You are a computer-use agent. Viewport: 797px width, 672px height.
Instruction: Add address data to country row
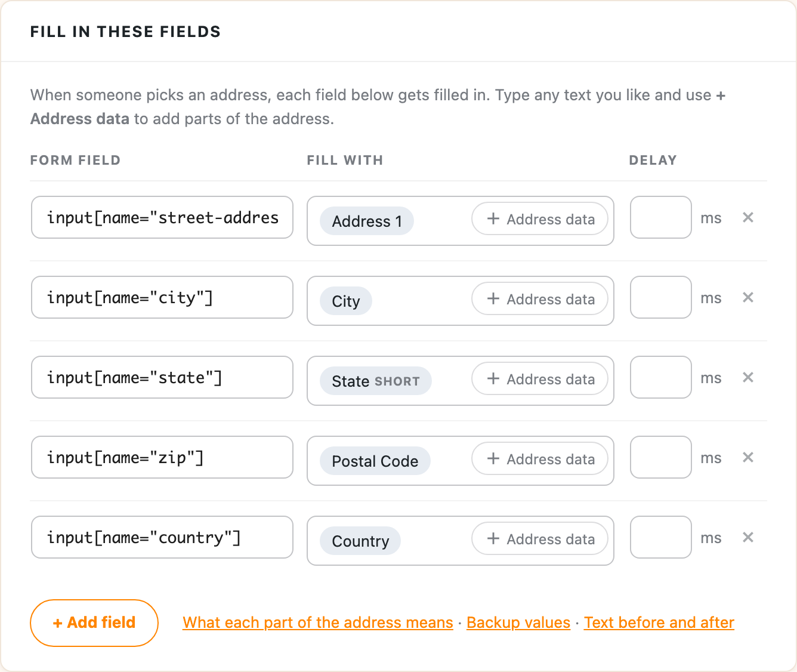[540, 539]
